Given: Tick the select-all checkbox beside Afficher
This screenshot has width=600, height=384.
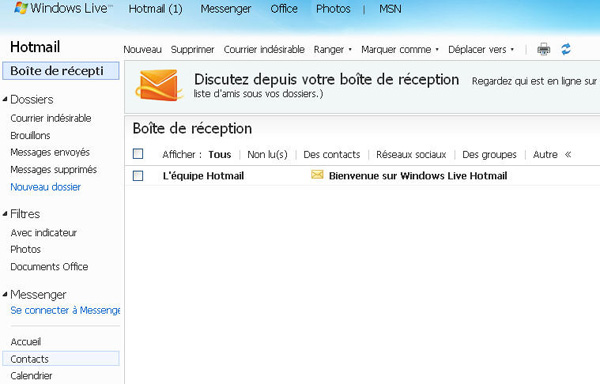Looking at the screenshot, I should click(138, 154).
